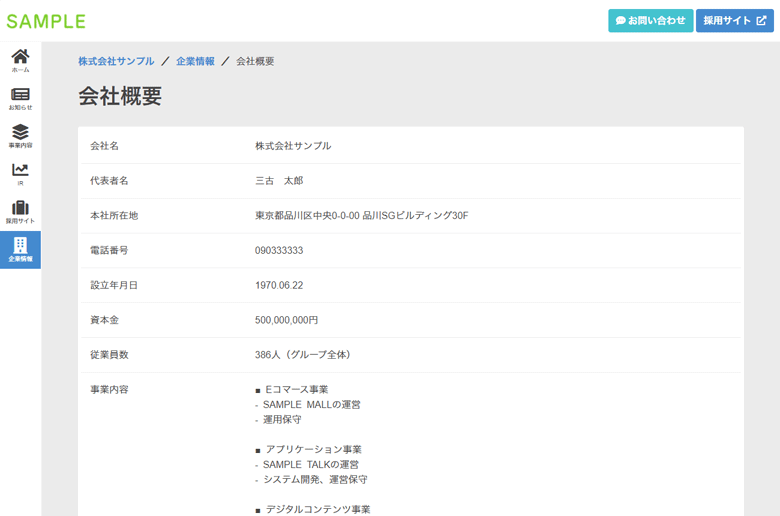Image resolution: width=780 pixels, height=516 pixels.
Task: Follow the 株式会社サンプル breadcrumb link
Action: pos(116,61)
